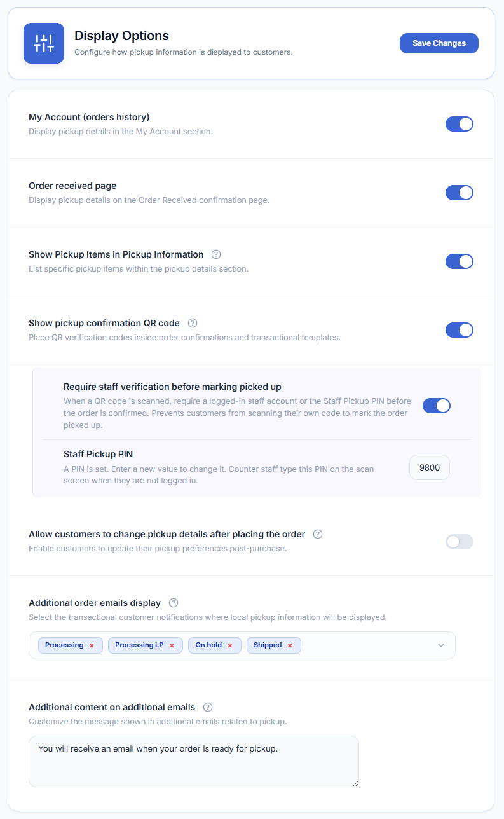
Task: Remove the Processing LP tag
Action: pyautogui.click(x=172, y=645)
